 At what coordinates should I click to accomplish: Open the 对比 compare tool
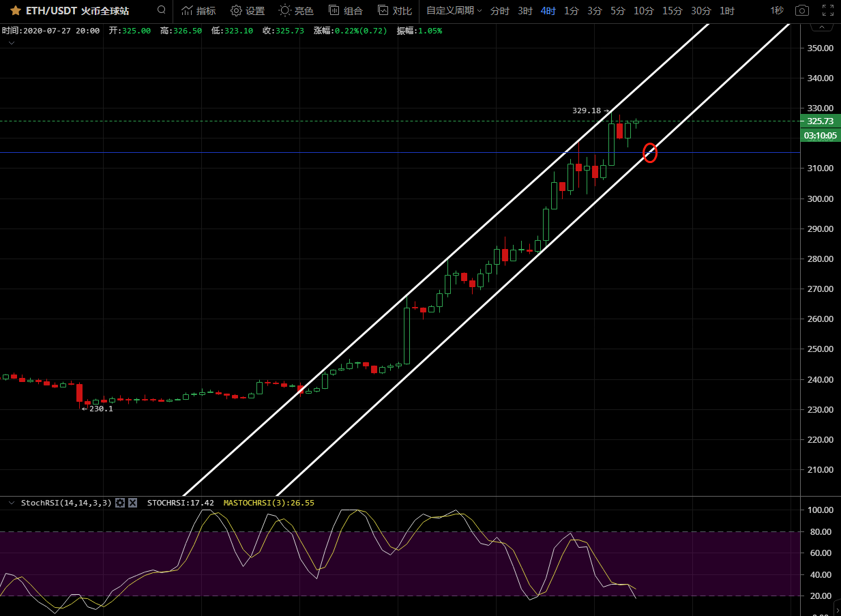tap(395, 11)
